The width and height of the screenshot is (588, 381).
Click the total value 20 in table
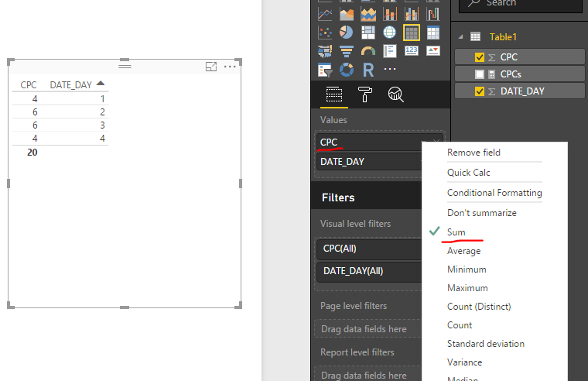(32, 153)
